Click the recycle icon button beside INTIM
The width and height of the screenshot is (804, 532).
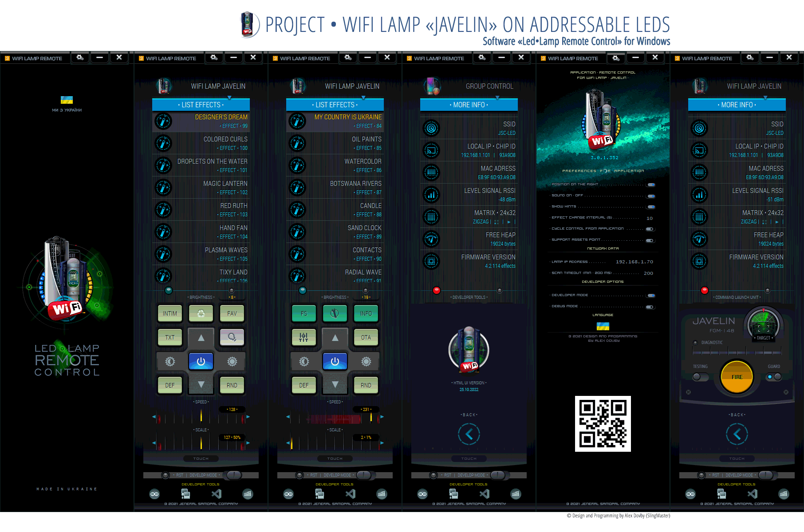(201, 313)
